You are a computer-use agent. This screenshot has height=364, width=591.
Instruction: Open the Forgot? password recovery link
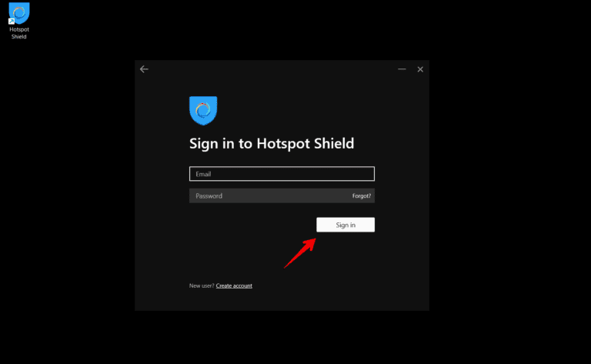[x=362, y=196]
